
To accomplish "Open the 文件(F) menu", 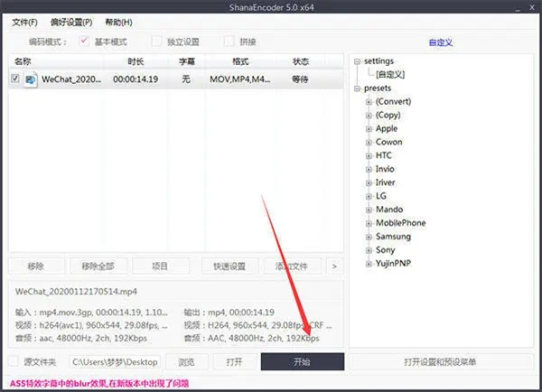I will [25, 22].
